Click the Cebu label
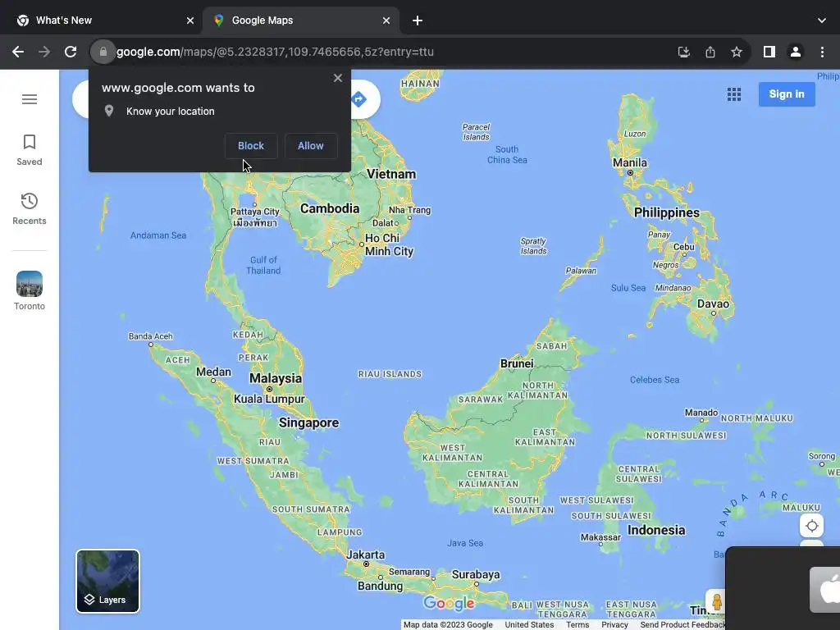The image size is (840, 630). pyautogui.click(x=683, y=247)
